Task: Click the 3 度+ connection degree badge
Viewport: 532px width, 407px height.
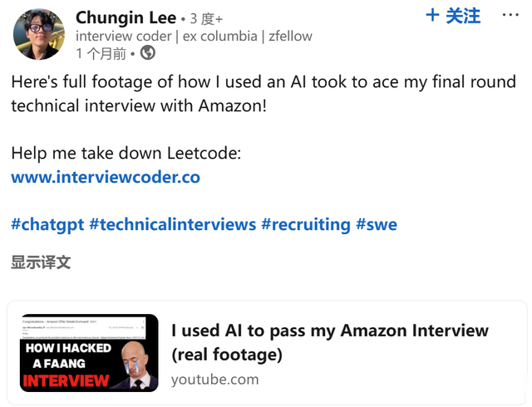Action: pyautogui.click(x=205, y=18)
